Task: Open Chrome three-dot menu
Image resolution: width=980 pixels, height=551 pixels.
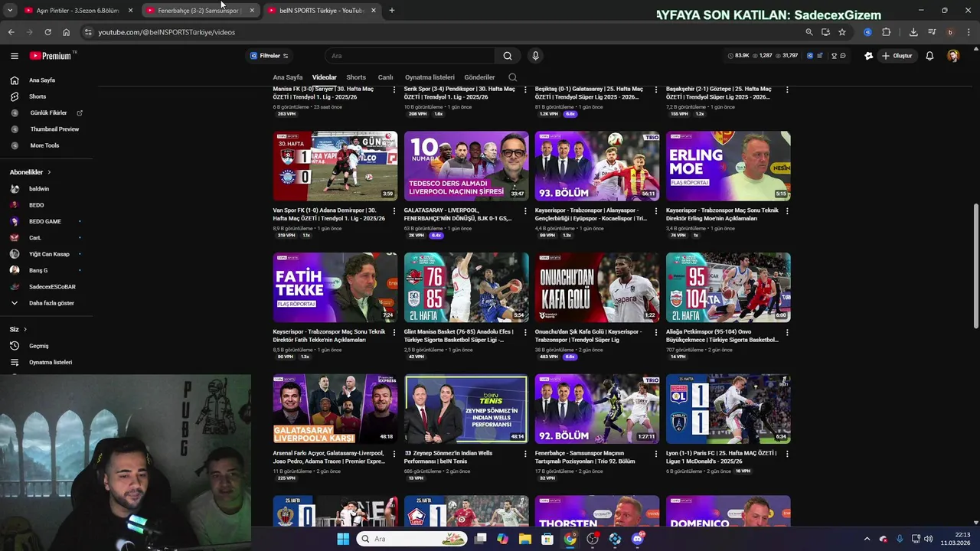Action: pos(969,32)
